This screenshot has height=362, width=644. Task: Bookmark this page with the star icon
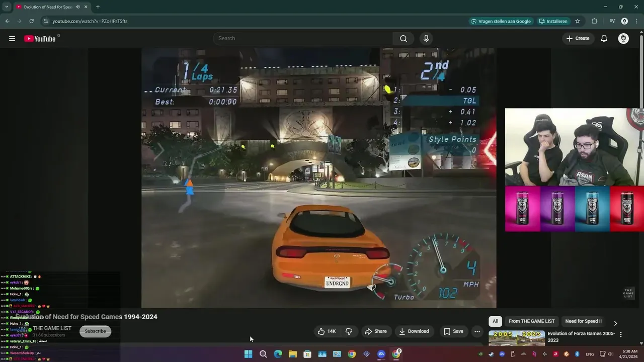[578, 21]
